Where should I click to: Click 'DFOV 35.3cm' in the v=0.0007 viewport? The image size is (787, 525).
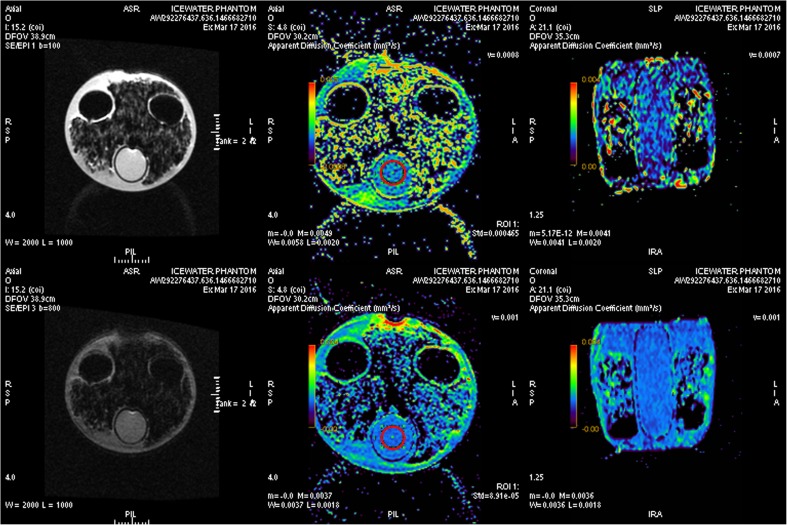click(x=555, y=37)
